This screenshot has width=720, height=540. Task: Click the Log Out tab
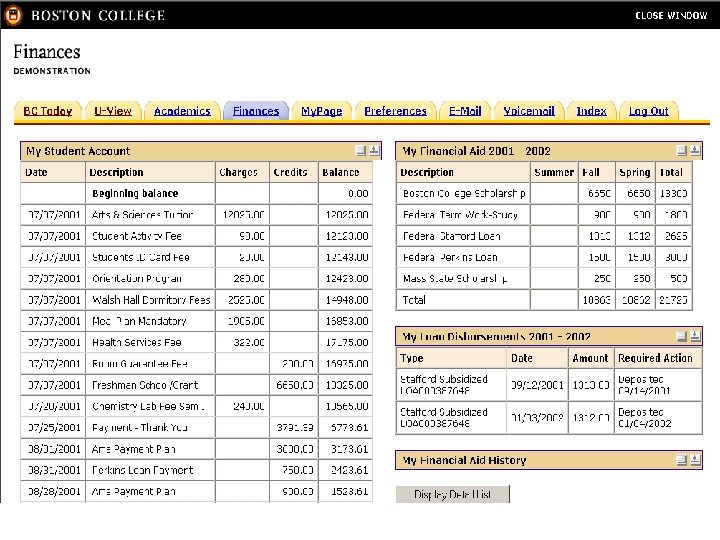click(648, 111)
